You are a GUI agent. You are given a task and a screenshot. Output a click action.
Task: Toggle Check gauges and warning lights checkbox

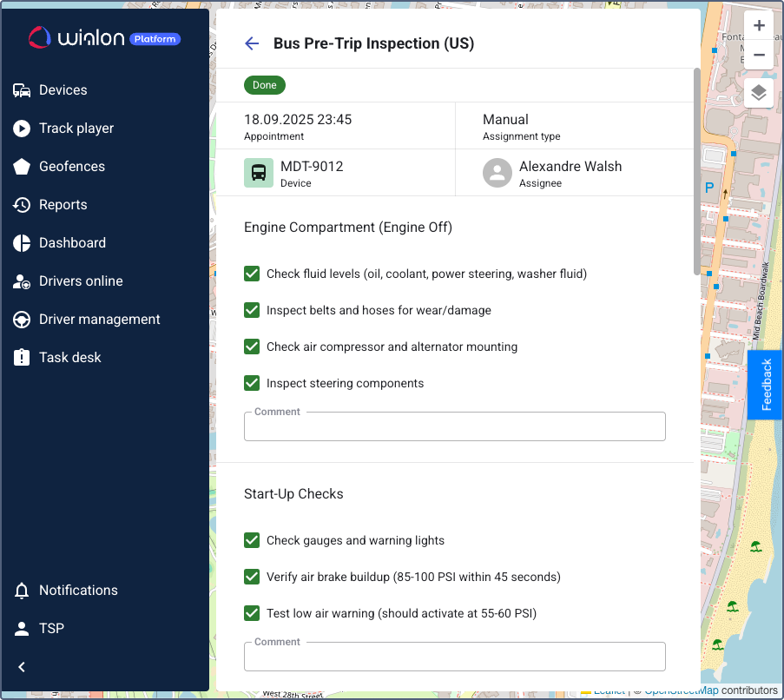252,540
